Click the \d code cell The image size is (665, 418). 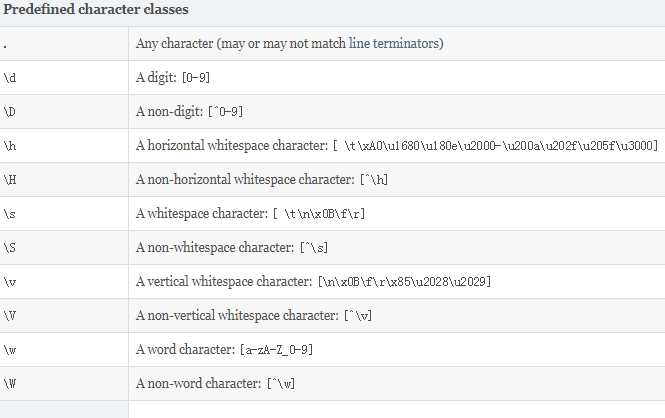point(10,78)
